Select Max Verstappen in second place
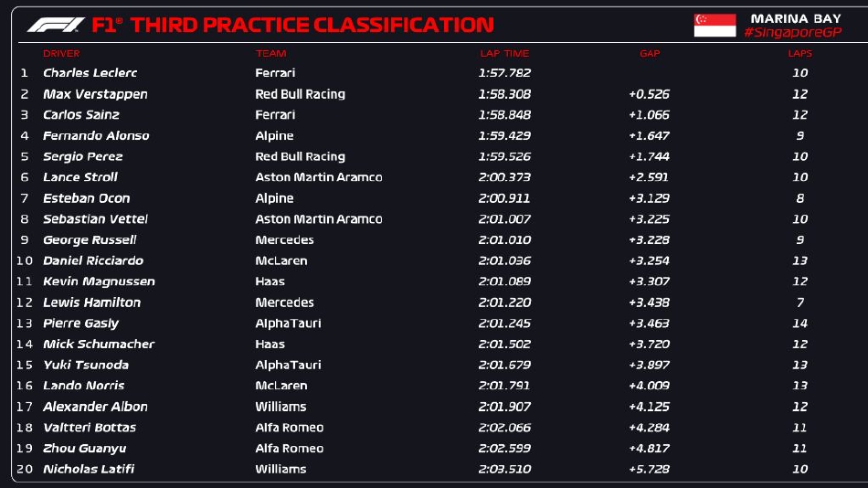868x488 pixels. 95,94
